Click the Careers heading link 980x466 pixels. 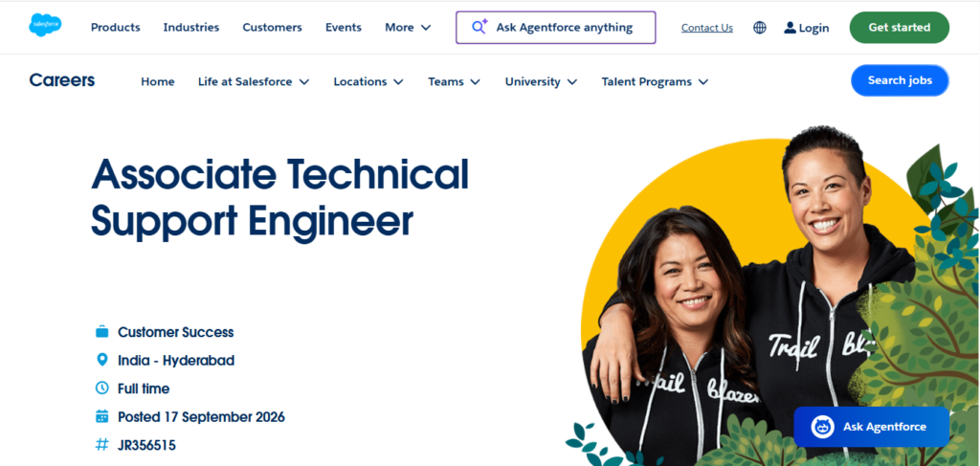click(x=62, y=80)
